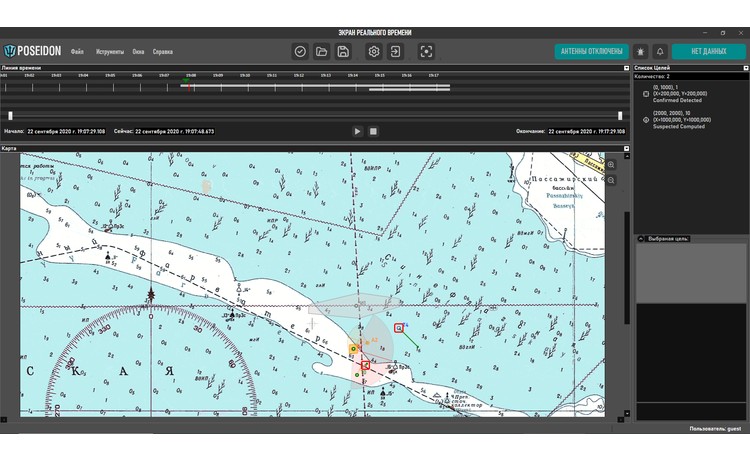
Task: Toggle the brightness theme icon
Action: [x=640, y=51]
